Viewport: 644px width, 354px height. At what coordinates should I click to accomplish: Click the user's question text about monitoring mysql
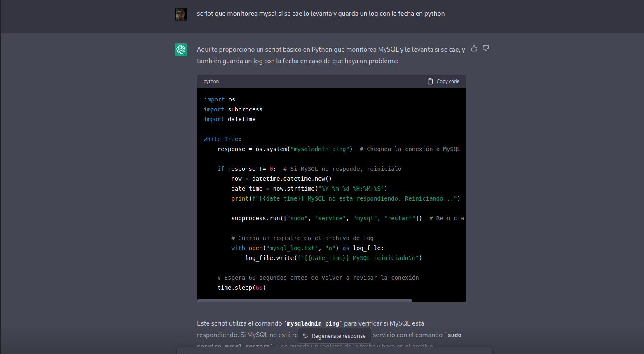321,13
